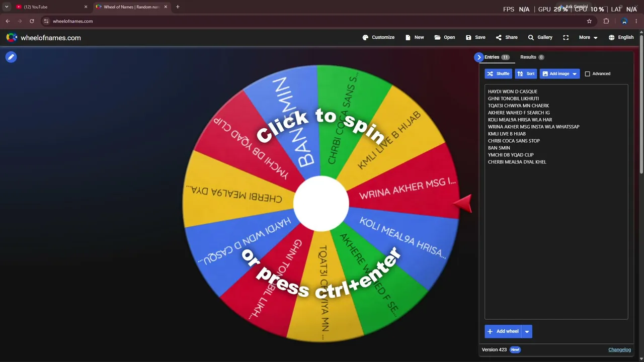Toggle fullscreen mode icon
The width and height of the screenshot is (644, 362).
(x=566, y=37)
